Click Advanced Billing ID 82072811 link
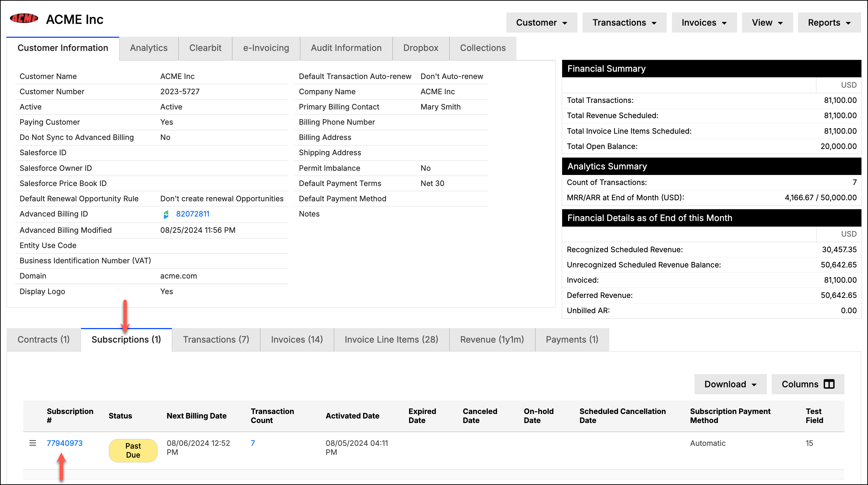Screen dimensions: 868x485 pyautogui.click(x=193, y=214)
